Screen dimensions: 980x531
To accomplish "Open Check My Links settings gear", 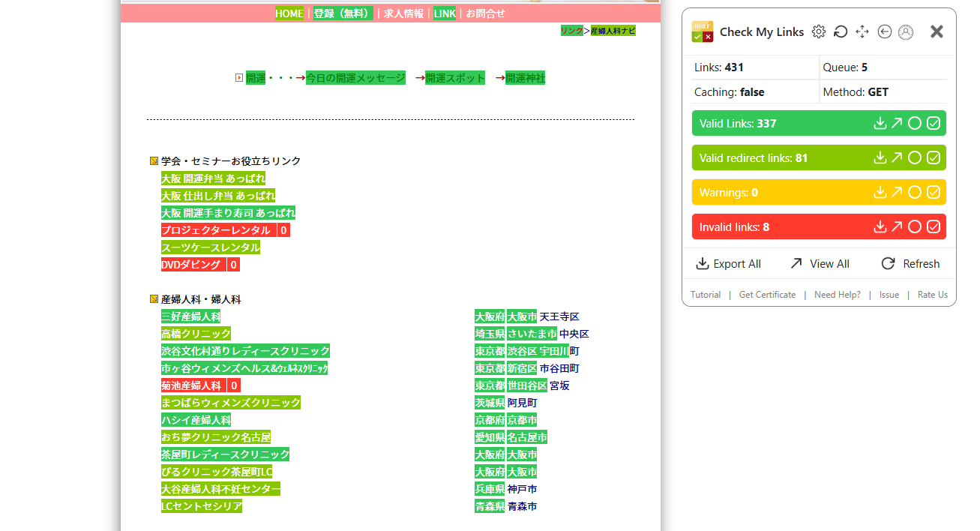I will pyautogui.click(x=819, y=31).
